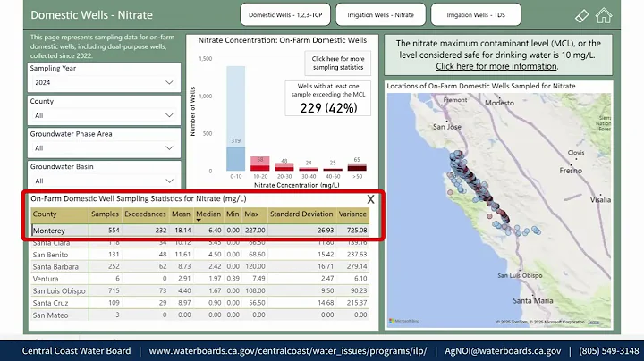Click the Fresno label on the map
This screenshot has height=361, width=644.
(x=571, y=171)
